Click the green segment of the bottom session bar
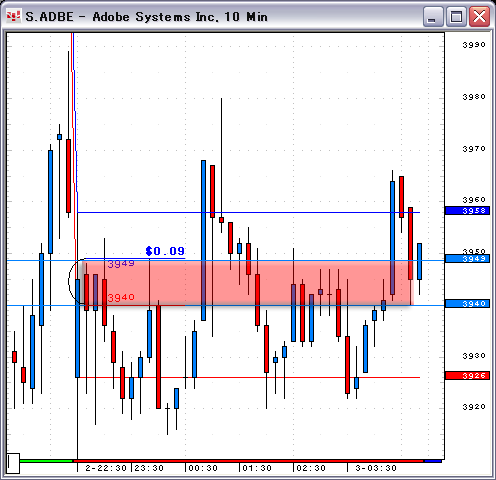This screenshot has height=480, width=496. pos(46,461)
